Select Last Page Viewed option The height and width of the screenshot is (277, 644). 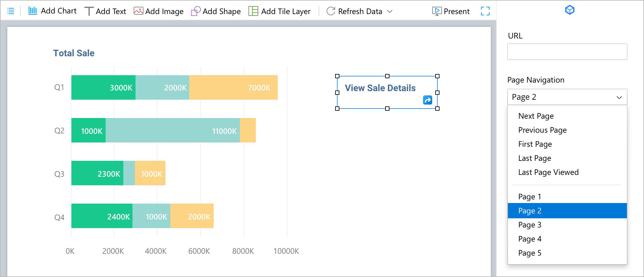[567, 172]
